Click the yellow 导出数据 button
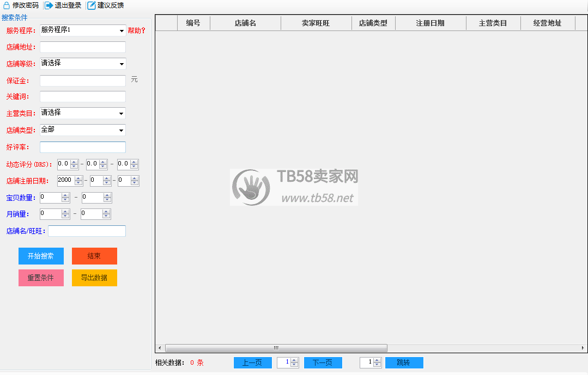588x375 pixels. [94, 278]
